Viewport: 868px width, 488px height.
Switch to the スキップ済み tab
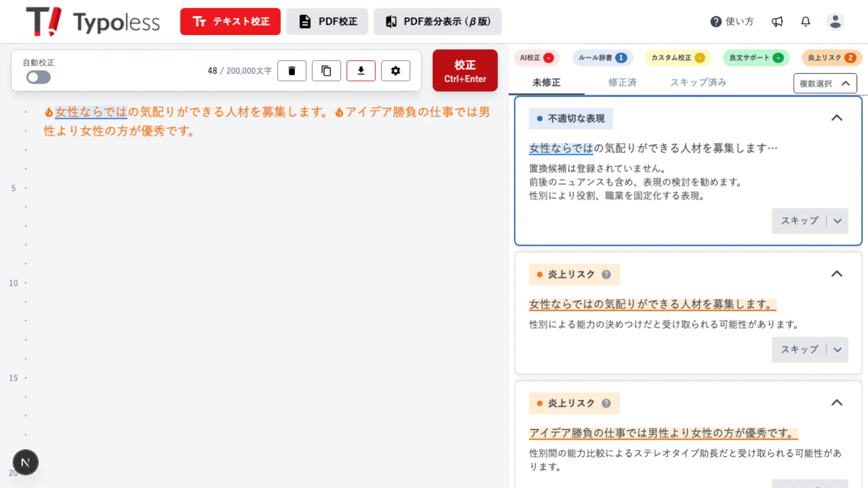[x=698, y=82]
